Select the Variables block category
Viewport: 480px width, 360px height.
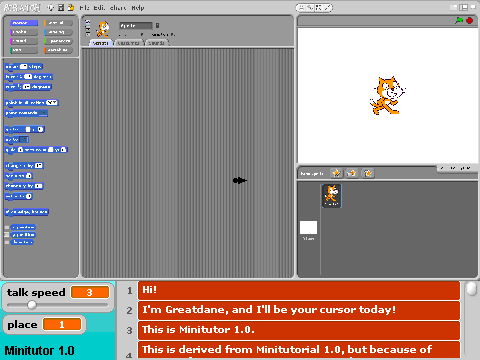tap(58, 50)
